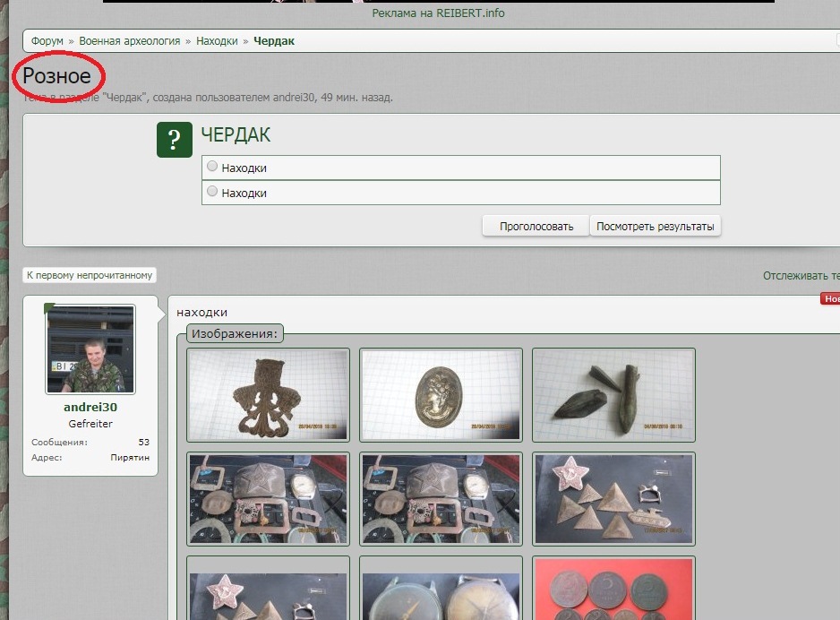Select the first Находки poll radio button
Image resolution: width=840 pixels, height=620 pixels.
click(x=212, y=167)
